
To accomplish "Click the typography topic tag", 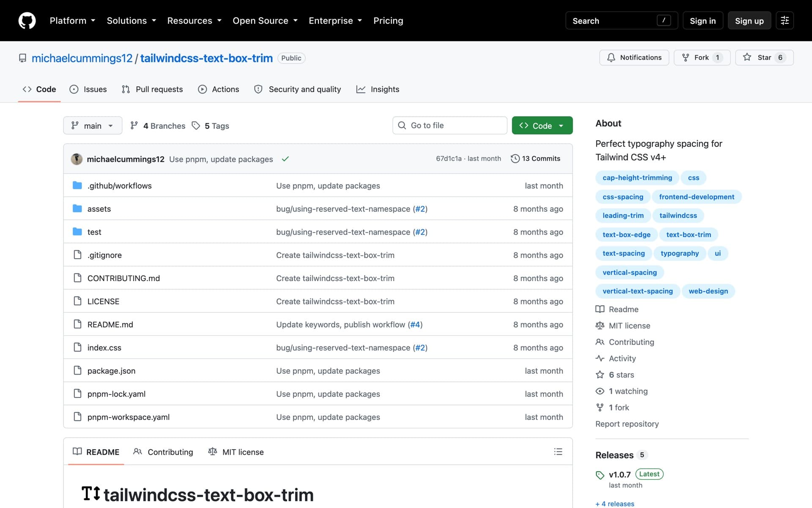I will click(679, 253).
